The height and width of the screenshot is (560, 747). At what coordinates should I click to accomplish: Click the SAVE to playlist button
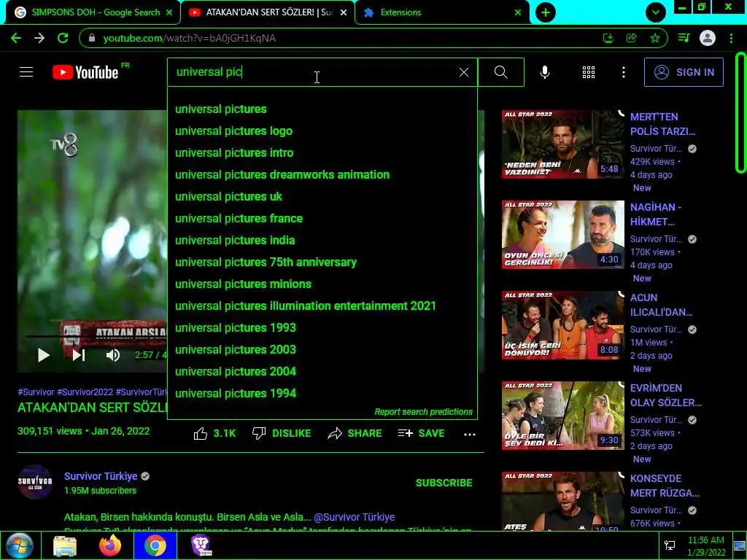(x=421, y=433)
